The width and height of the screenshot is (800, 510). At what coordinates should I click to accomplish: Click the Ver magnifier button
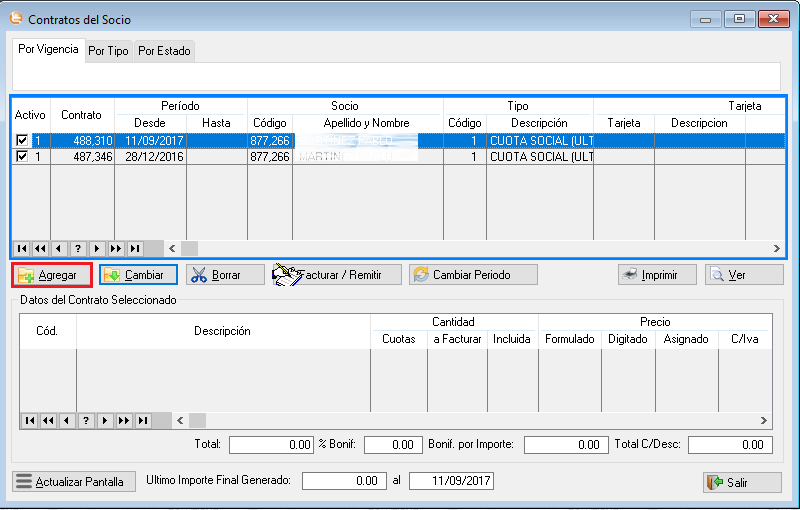tap(744, 275)
